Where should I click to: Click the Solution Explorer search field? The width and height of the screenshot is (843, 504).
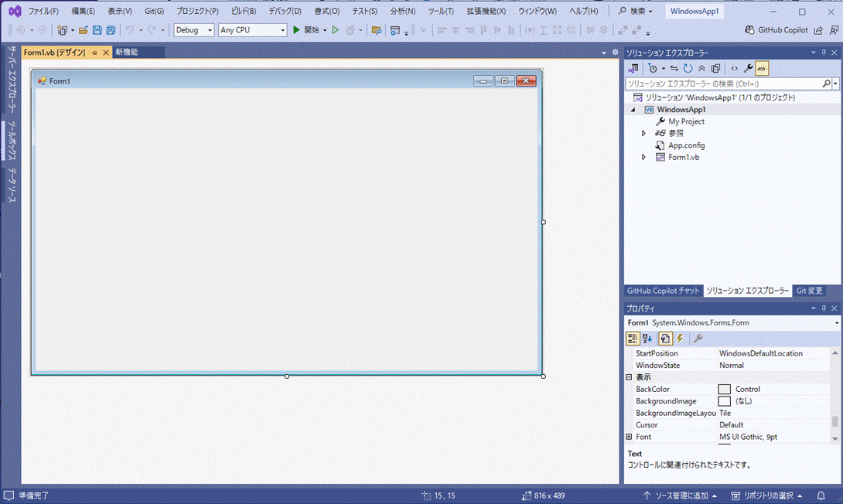(722, 83)
